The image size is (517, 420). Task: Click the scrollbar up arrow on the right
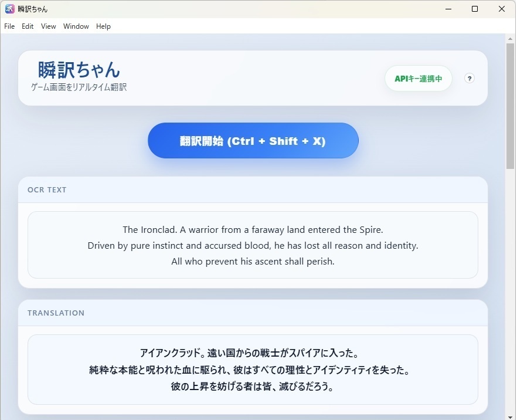[x=511, y=38]
